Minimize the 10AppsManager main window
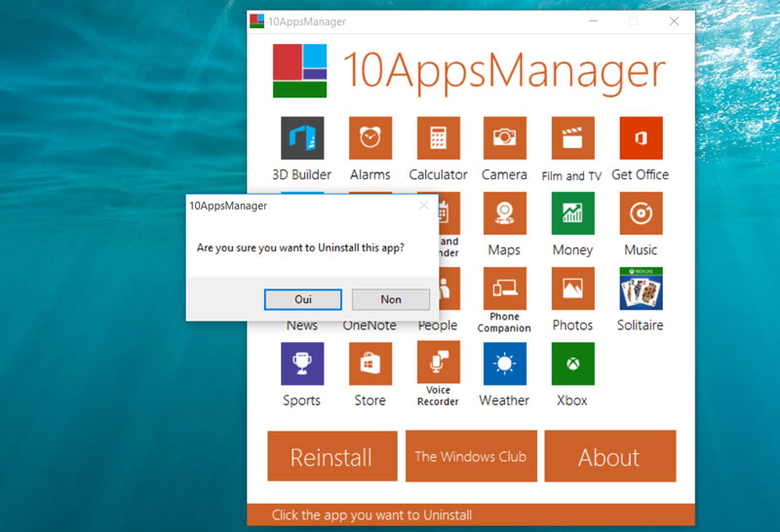780x532 pixels. [594, 21]
